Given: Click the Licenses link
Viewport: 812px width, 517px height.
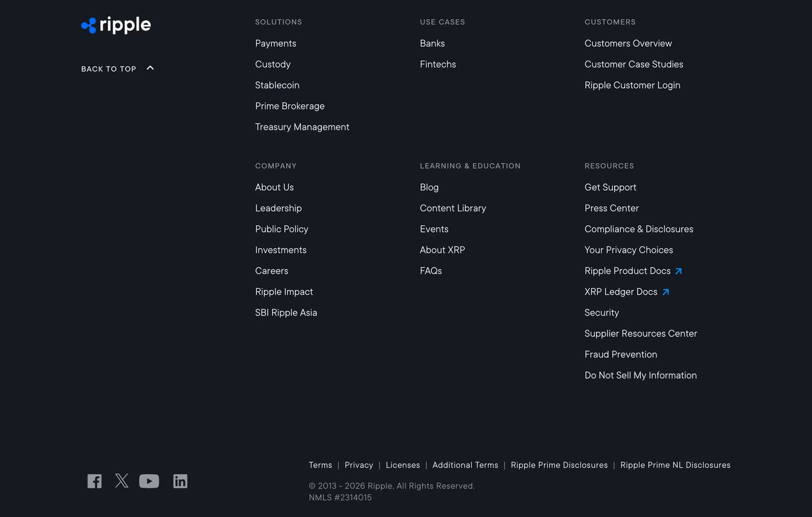Looking at the screenshot, I should coord(403,465).
